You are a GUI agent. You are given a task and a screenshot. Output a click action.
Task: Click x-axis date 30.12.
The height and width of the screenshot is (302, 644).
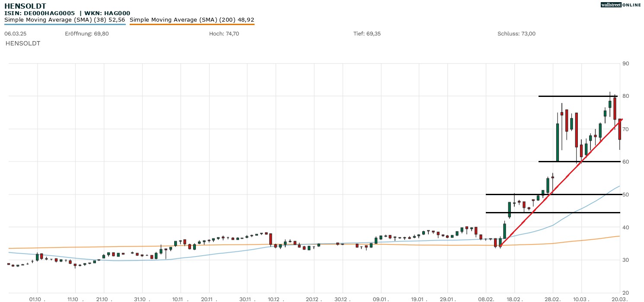pos(342,299)
